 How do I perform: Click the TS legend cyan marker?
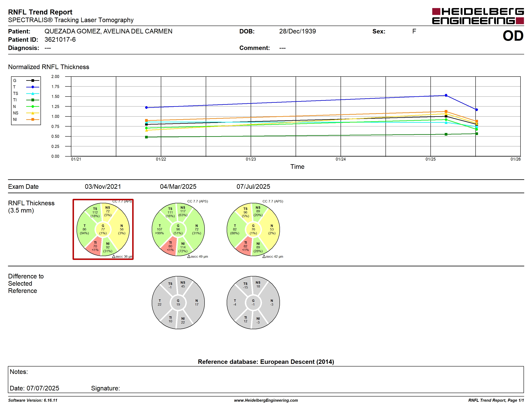point(33,93)
